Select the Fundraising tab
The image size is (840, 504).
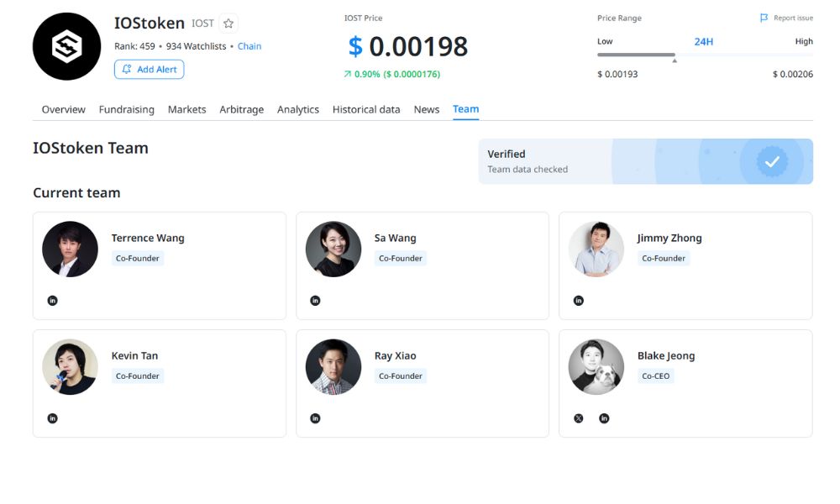[126, 109]
